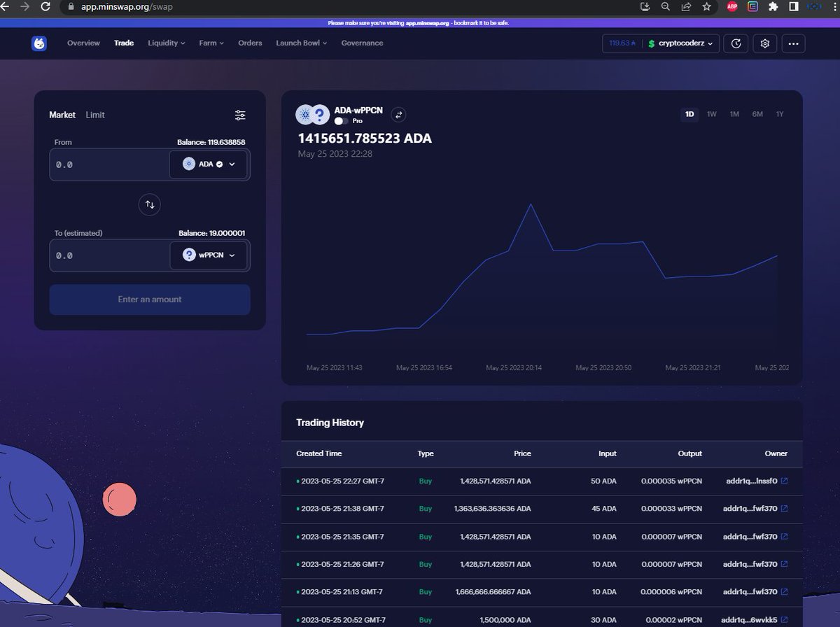Expand the Launch Bowl menu

tap(302, 43)
